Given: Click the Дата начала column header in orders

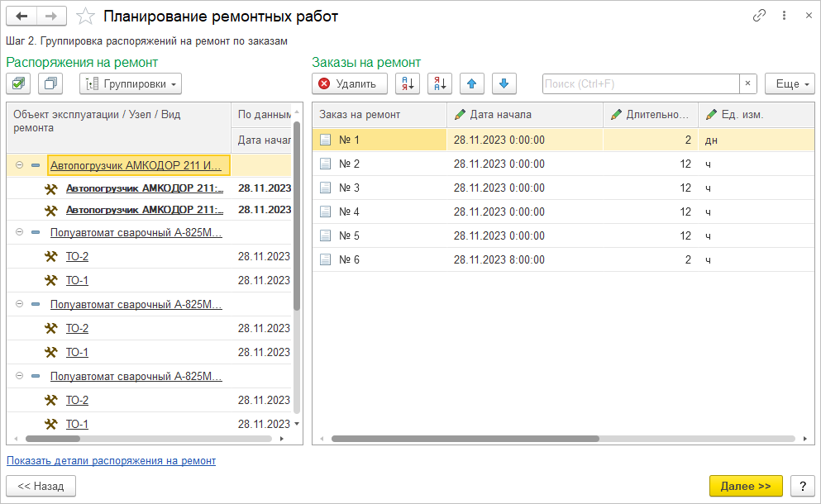Looking at the screenshot, I should (525, 115).
